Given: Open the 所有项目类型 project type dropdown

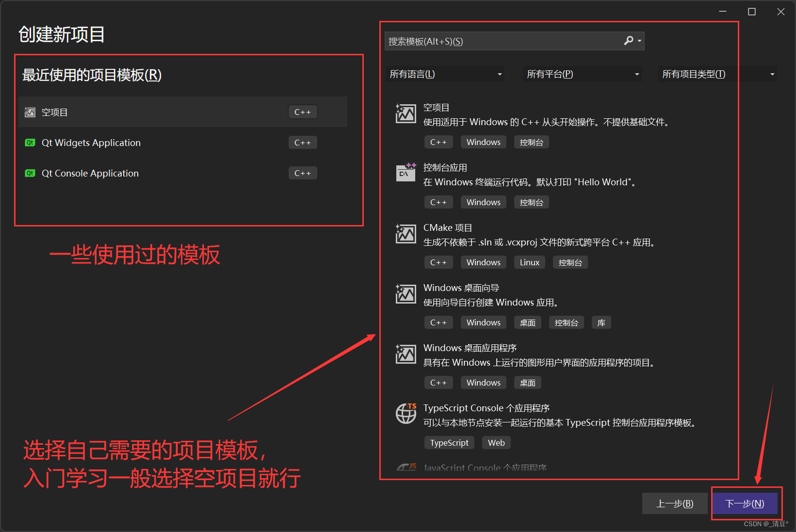Looking at the screenshot, I should tap(718, 74).
